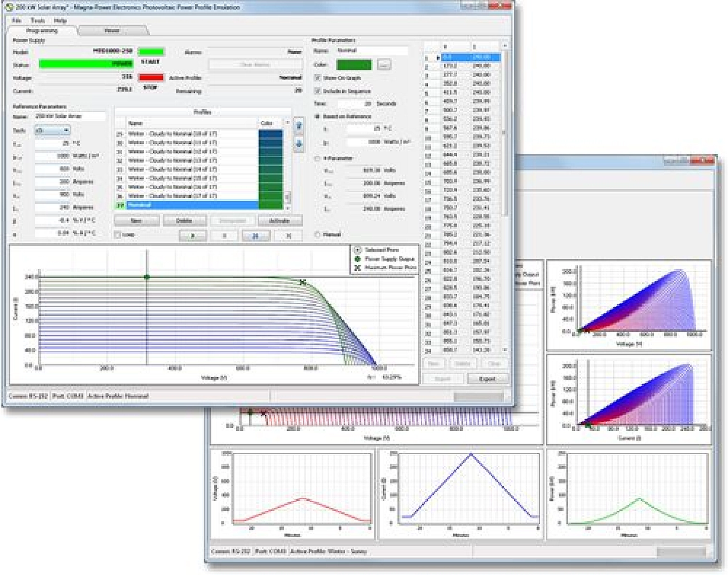Select row 20 in the V-I data table
The width and height of the screenshot is (728, 575).
click(462, 226)
